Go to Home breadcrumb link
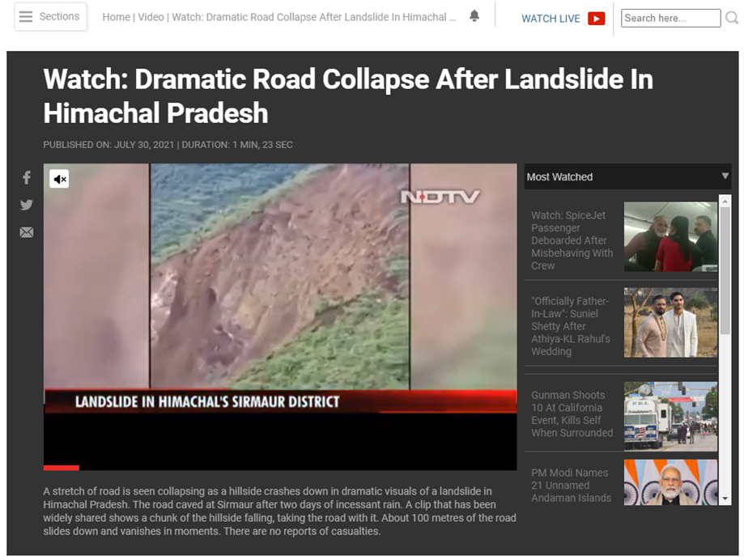Viewport: 744px width, 560px height. pyautogui.click(x=117, y=17)
